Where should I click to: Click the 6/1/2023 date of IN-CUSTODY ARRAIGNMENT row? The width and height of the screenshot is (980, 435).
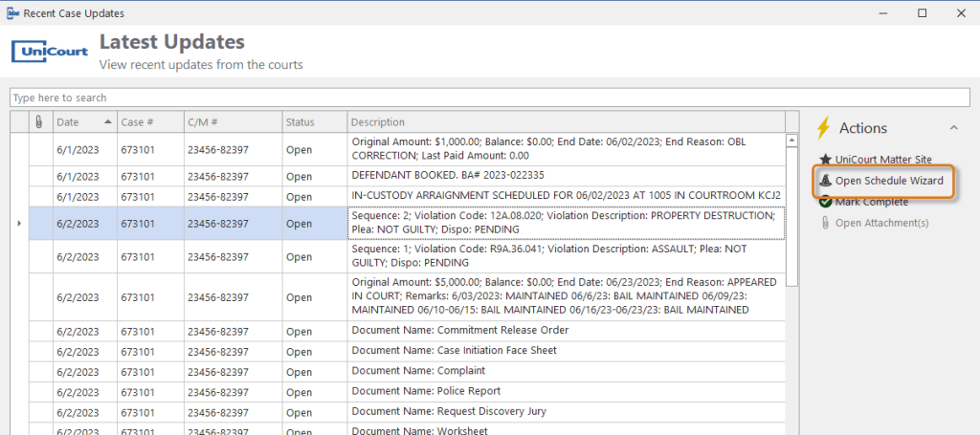pos(85,197)
